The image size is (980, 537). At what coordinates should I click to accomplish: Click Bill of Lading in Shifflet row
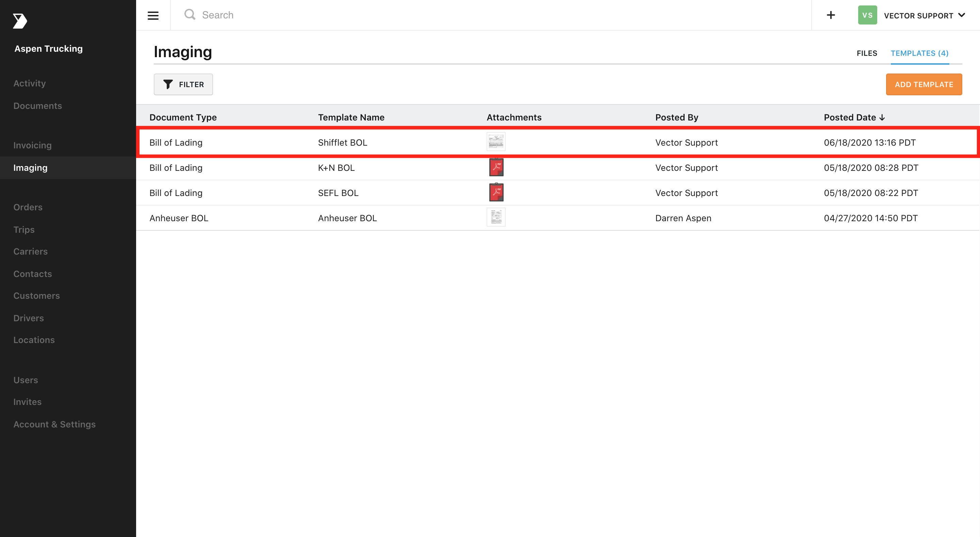[x=176, y=143]
